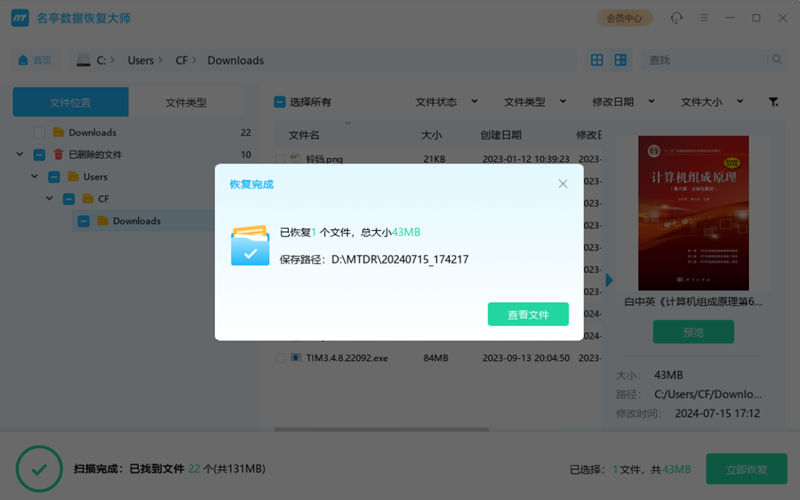Sort by the 创建日期 column header
800x500 pixels.
point(501,135)
